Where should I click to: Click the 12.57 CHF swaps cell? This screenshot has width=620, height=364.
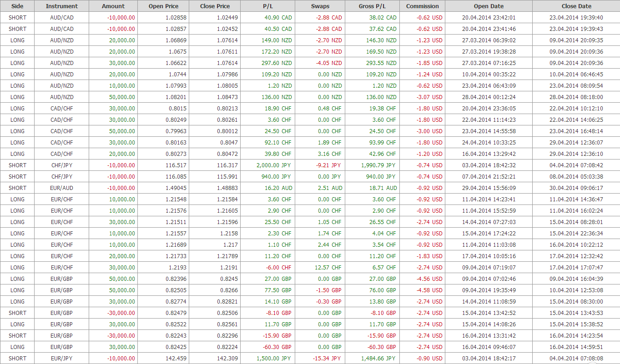pyautogui.click(x=328, y=267)
